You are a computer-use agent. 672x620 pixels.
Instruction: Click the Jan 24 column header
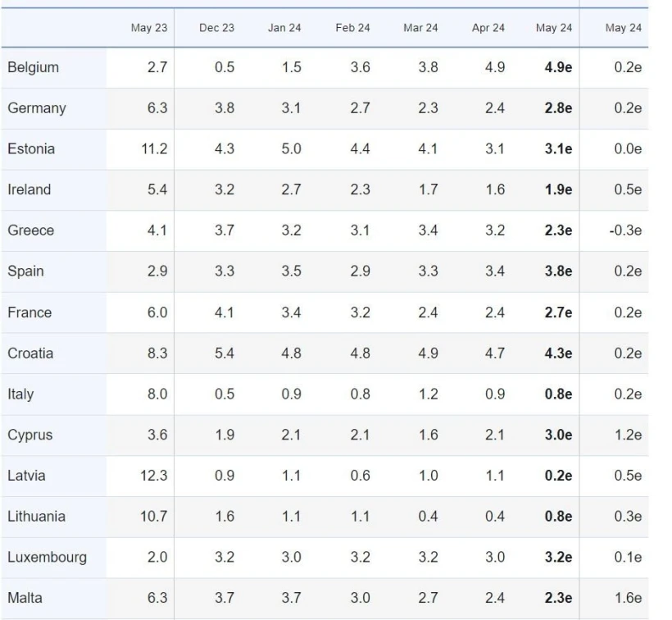click(x=284, y=28)
